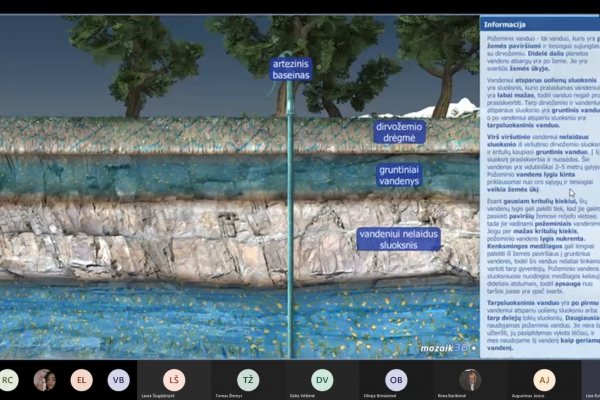Click the photo avatar tile before AJ
The image size is (600, 400).
[x=470, y=380]
